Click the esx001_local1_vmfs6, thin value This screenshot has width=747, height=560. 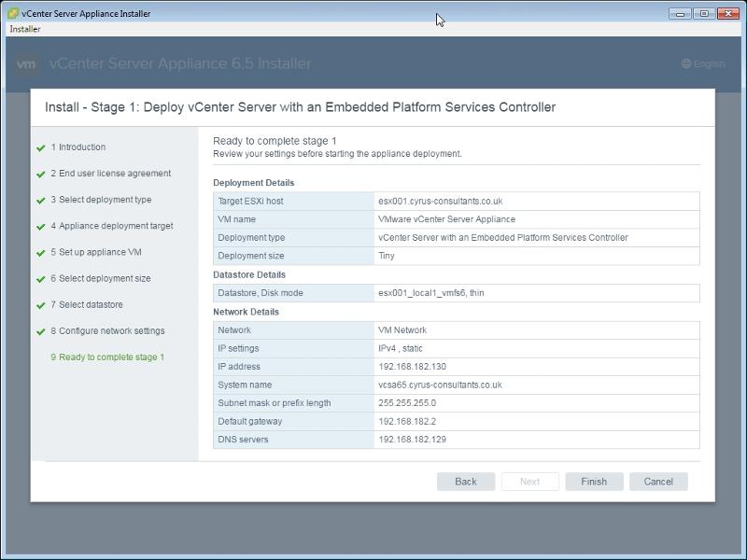point(431,293)
